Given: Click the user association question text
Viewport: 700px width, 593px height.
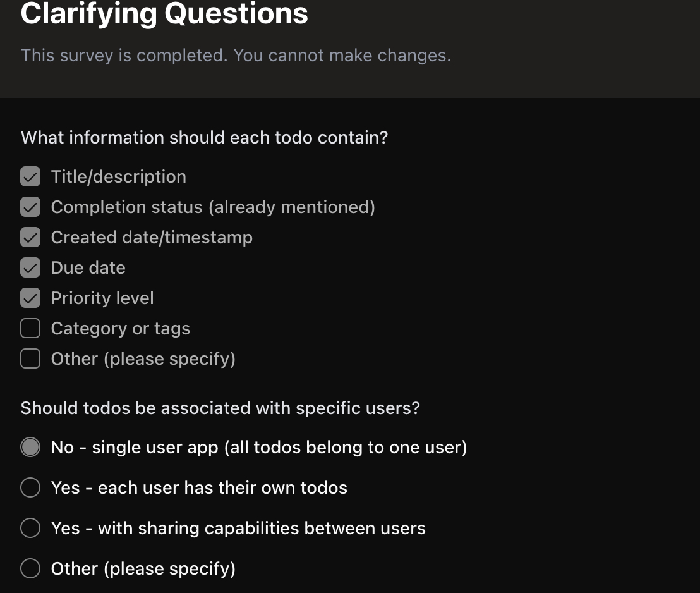Looking at the screenshot, I should click(219, 408).
